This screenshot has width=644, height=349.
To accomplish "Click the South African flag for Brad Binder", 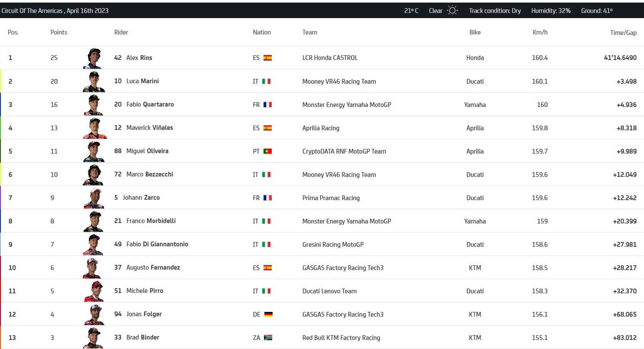I will pyautogui.click(x=268, y=338).
